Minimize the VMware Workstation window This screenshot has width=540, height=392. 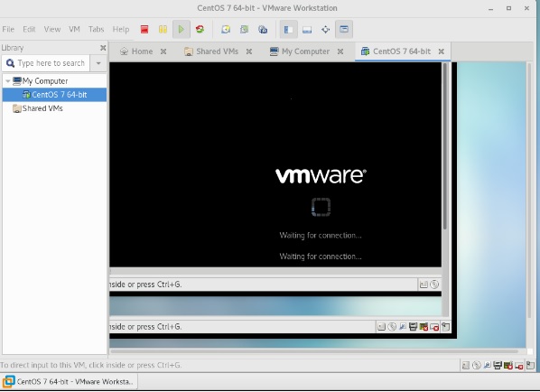[x=490, y=8]
